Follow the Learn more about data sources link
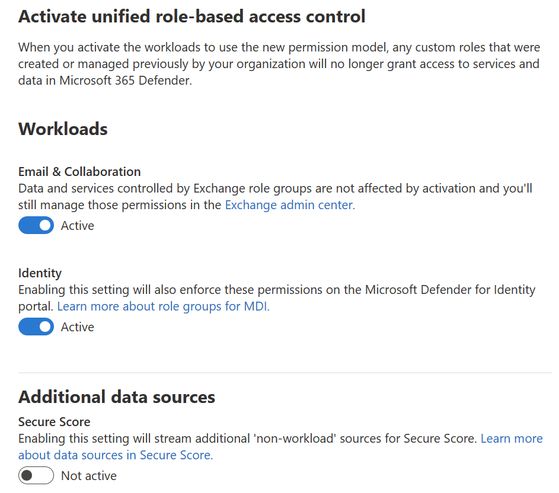The width and height of the screenshot is (559, 493). 281,447
